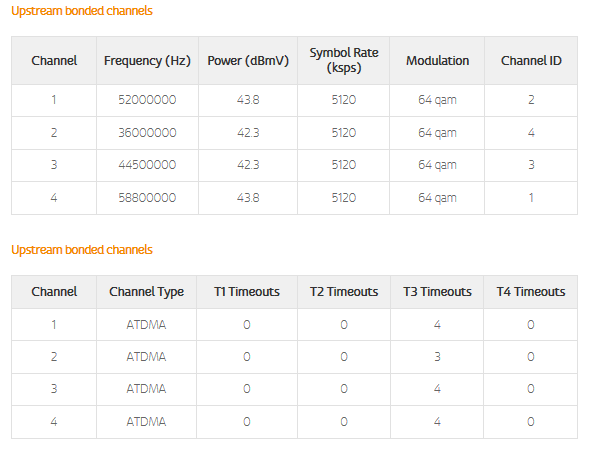Click the Modulation column header
The height and width of the screenshot is (449, 595).
[x=437, y=61]
